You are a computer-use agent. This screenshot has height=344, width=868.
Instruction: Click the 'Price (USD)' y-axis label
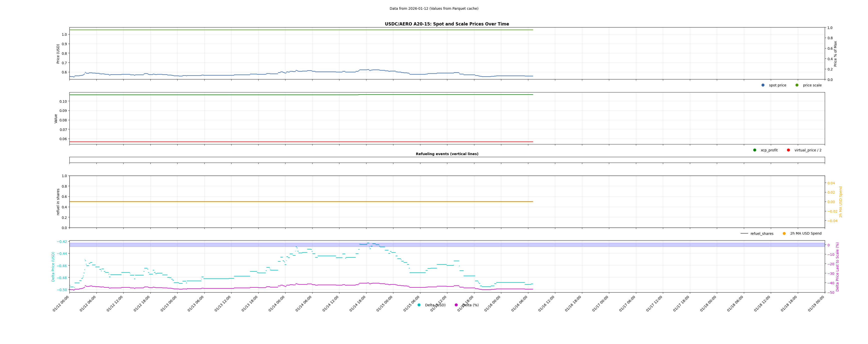[58, 54]
